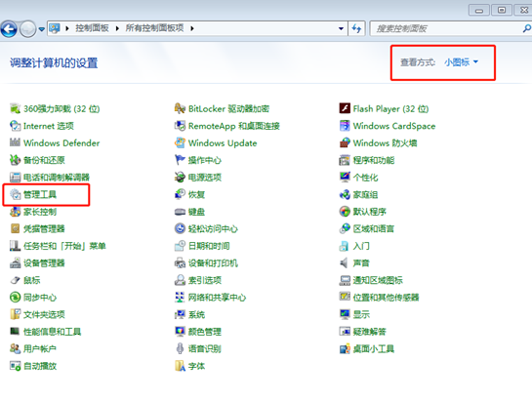Open the 凭据管理器 icon
Image resolution: width=532 pixels, height=402 pixels.
[15, 229]
